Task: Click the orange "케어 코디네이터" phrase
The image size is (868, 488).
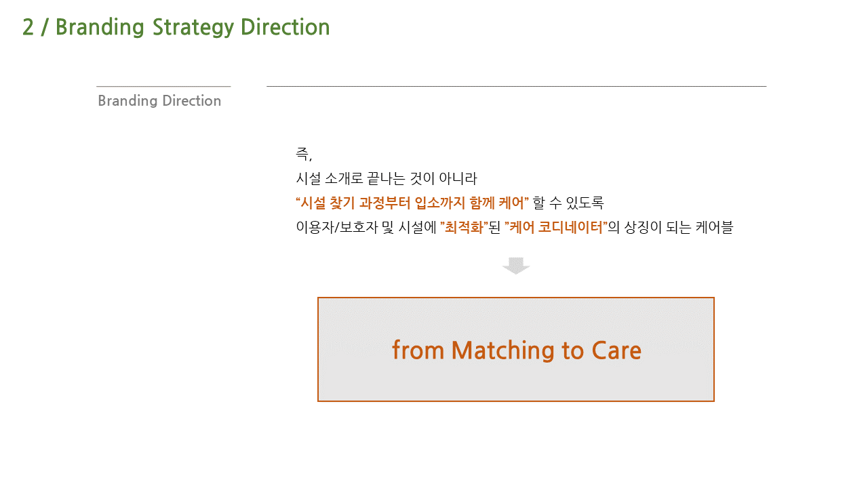Action: coord(557,228)
